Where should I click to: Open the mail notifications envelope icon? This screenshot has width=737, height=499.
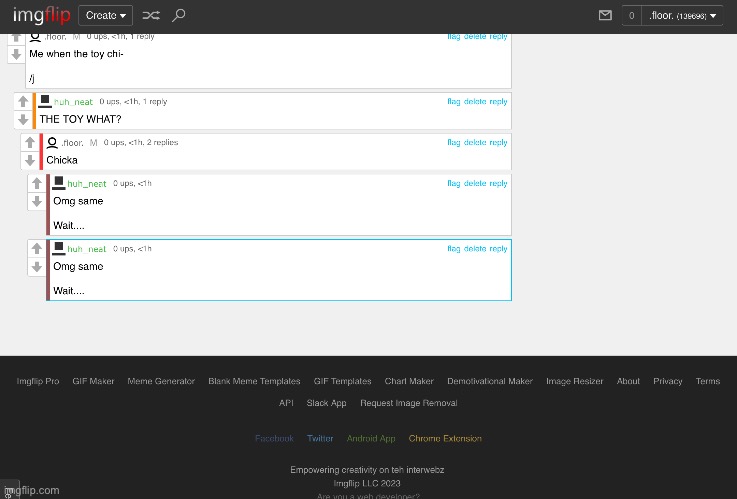[604, 16]
